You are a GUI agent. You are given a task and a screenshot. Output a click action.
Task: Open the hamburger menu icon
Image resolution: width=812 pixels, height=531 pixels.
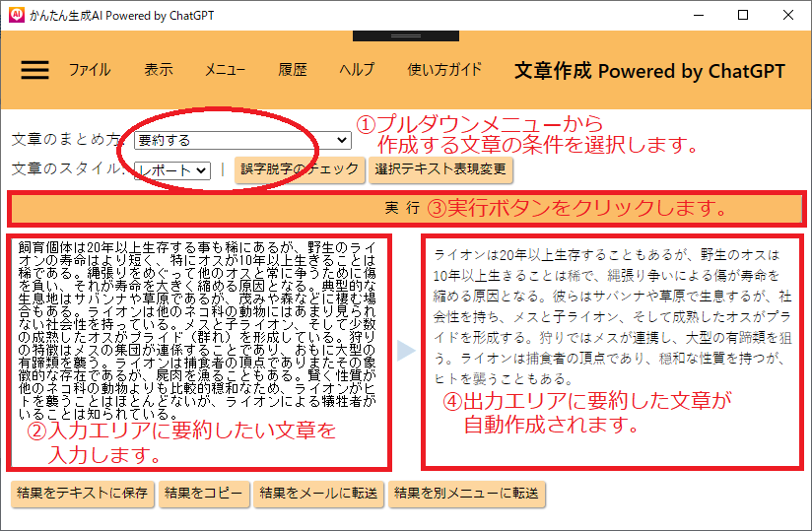[x=34, y=70]
